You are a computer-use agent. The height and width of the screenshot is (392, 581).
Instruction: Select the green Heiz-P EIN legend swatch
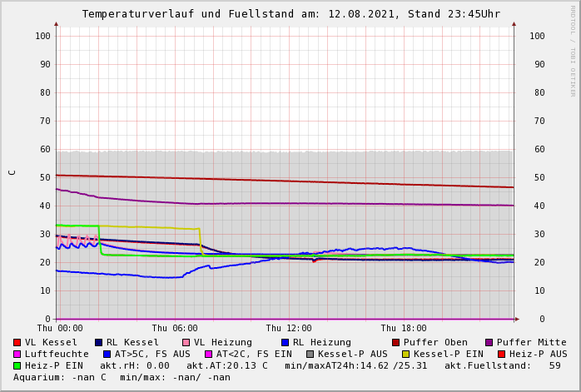pos(17,365)
